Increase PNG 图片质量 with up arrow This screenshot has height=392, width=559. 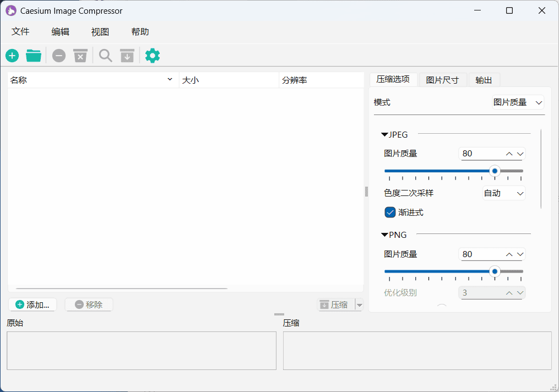click(509, 254)
